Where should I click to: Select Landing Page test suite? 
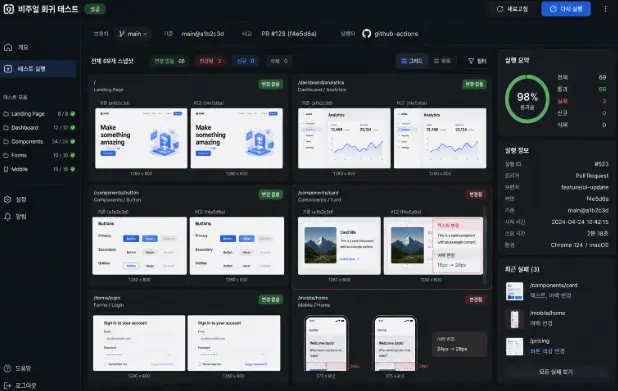[39, 114]
